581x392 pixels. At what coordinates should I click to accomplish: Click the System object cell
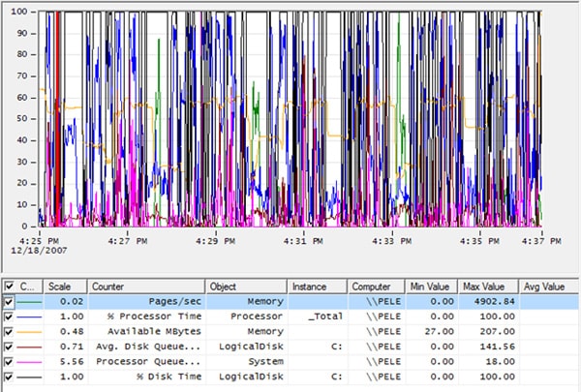265,362
